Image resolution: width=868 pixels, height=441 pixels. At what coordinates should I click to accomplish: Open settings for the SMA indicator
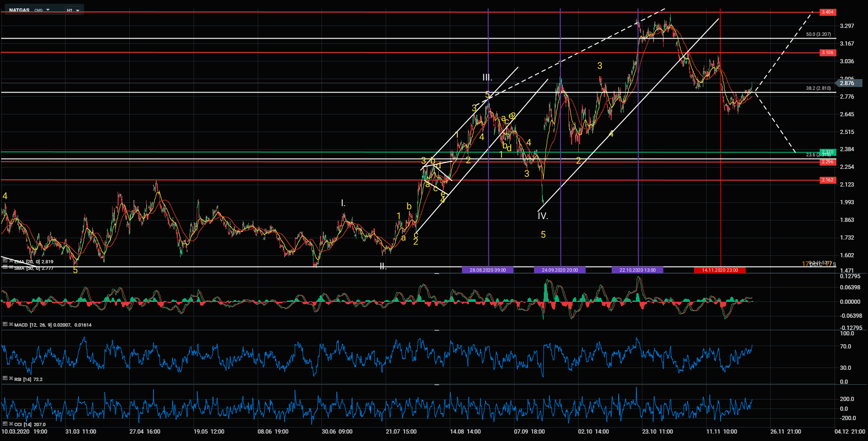click(x=5, y=268)
